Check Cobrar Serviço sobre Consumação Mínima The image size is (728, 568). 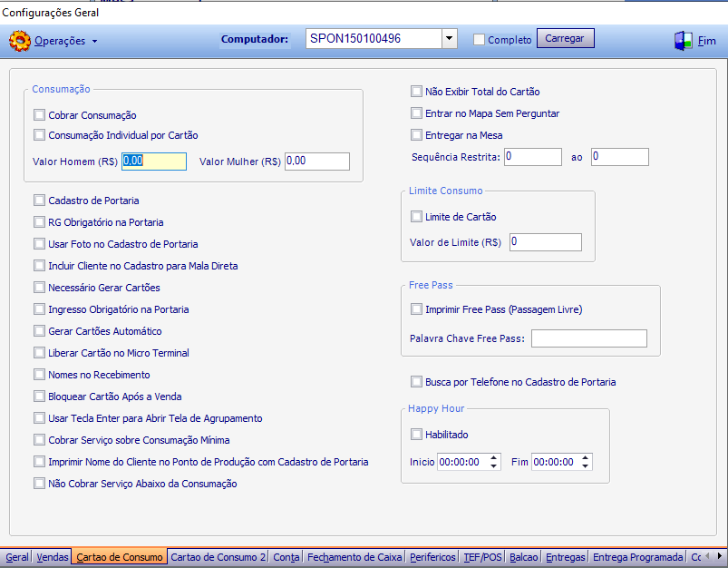pyautogui.click(x=40, y=440)
